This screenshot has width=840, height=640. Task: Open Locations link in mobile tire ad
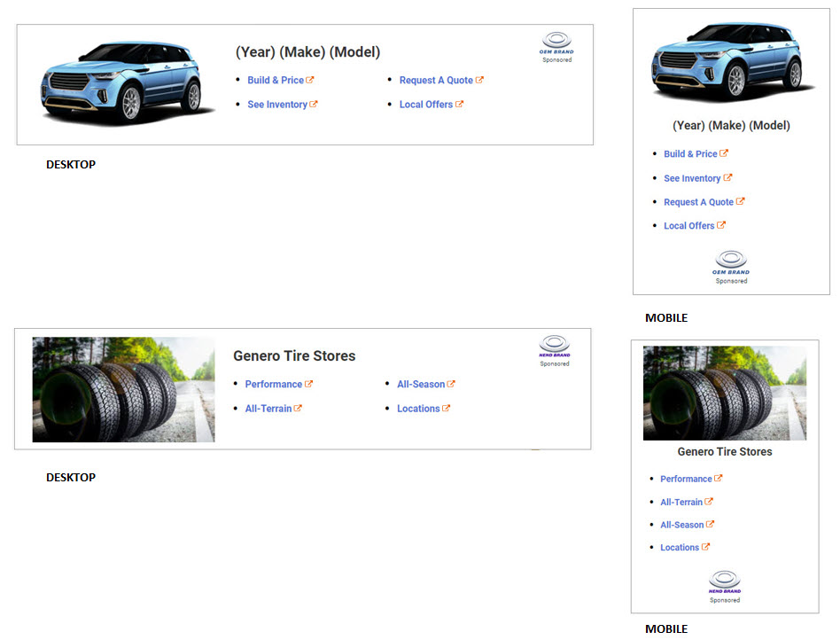point(680,548)
